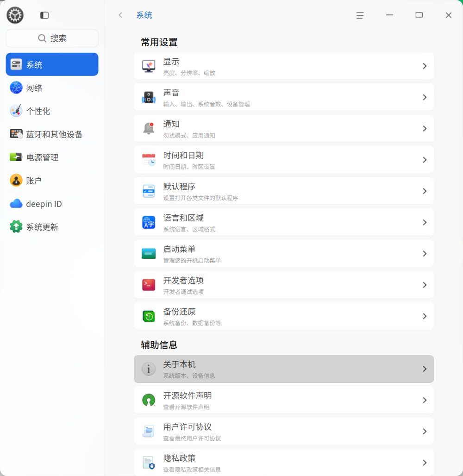This screenshot has height=476, width=463.
Task: Click text 设置打开各类文件的默认程序
Action: [200, 198]
